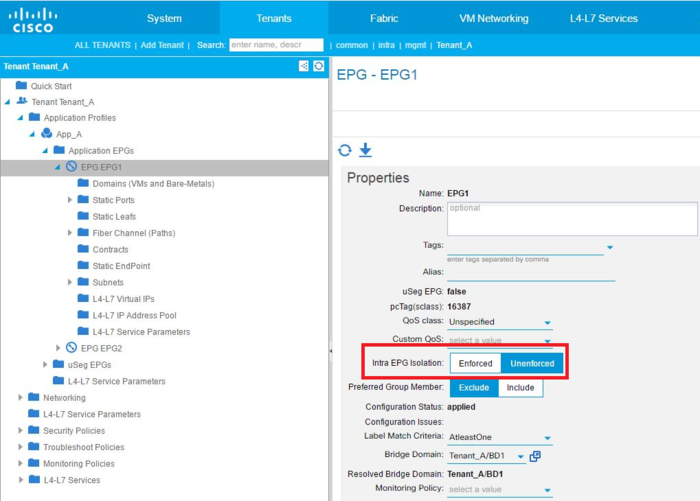
Task: Click the Static Ports folder icon
Action: pyautogui.click(x=83, y=199)
